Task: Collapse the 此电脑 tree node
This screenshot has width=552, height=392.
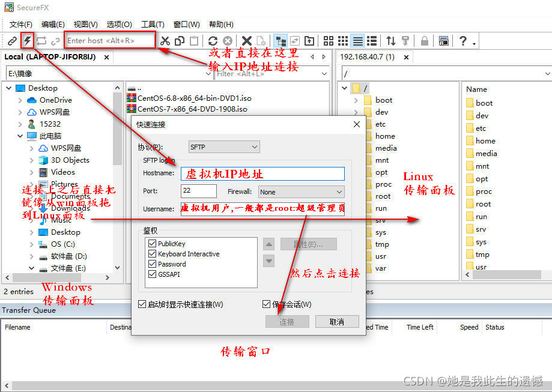Action: (x=20, y=136)
